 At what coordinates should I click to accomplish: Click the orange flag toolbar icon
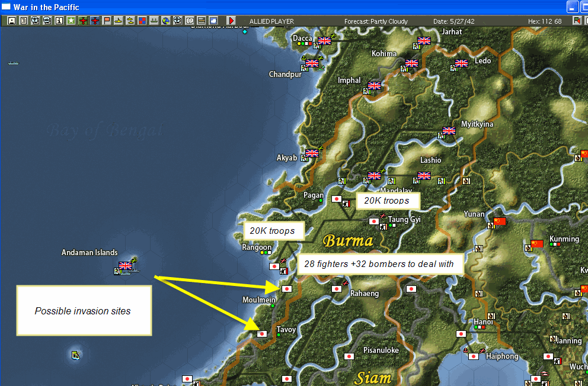coord(107,21)
